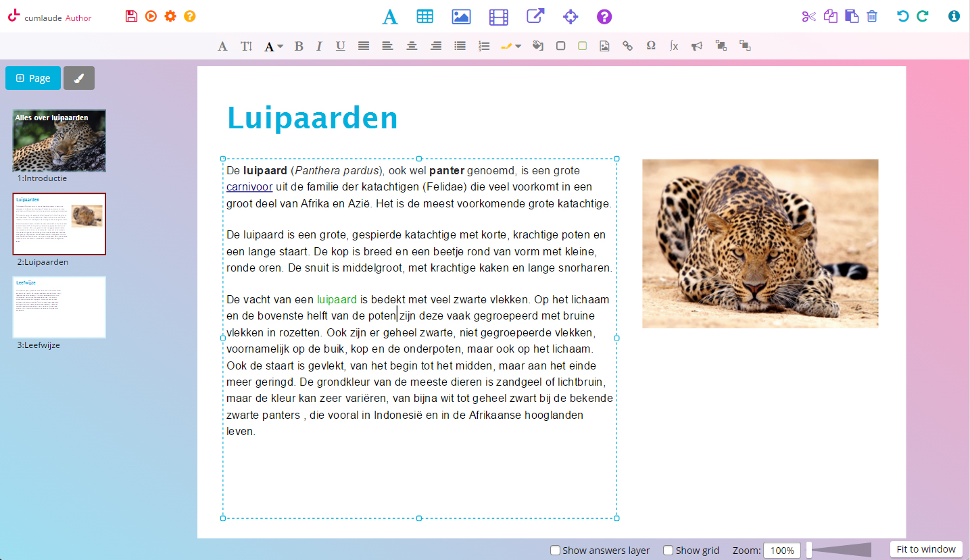Click the Fit to window button
The width and height of the screenshot is (970, 560).
[x=926, y=549]
